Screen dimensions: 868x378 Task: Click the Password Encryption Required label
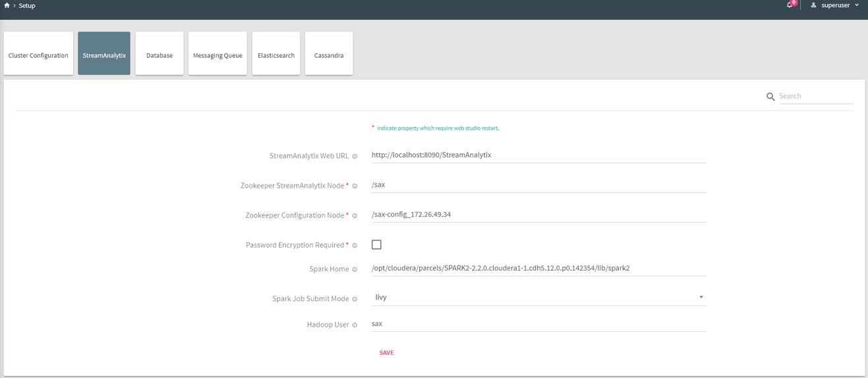295,245
